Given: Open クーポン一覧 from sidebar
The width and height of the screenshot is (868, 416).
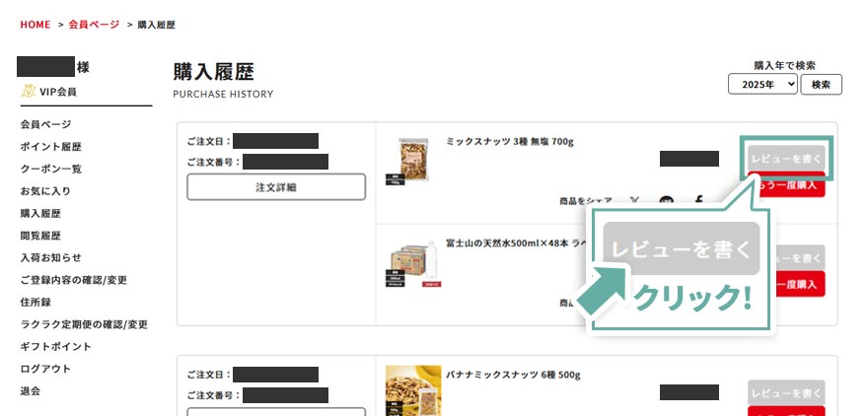Looking at the screenshot, I should (50, 169).
